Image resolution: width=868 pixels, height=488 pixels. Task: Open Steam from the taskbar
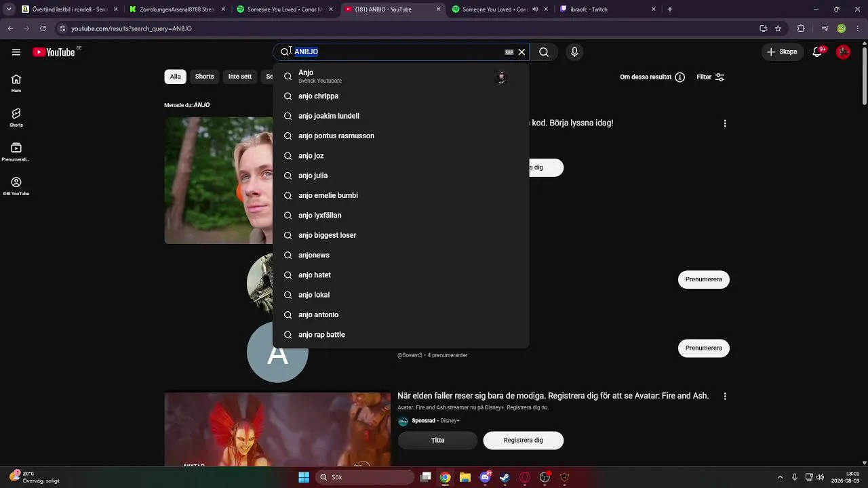[505, 477]
